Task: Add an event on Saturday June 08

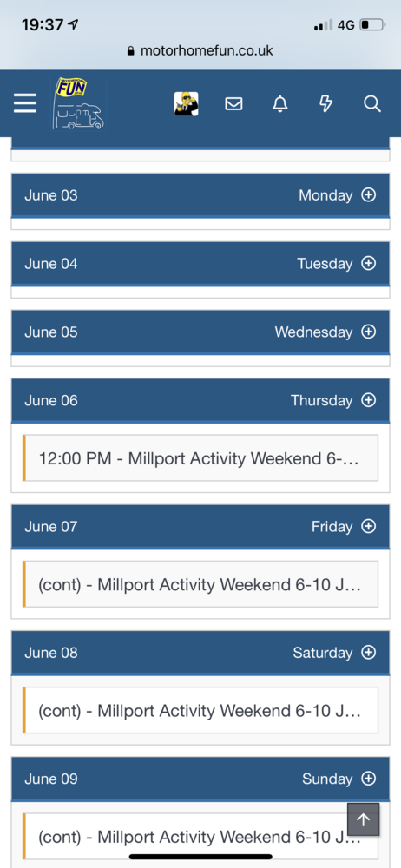Action: tap(368, 653)
